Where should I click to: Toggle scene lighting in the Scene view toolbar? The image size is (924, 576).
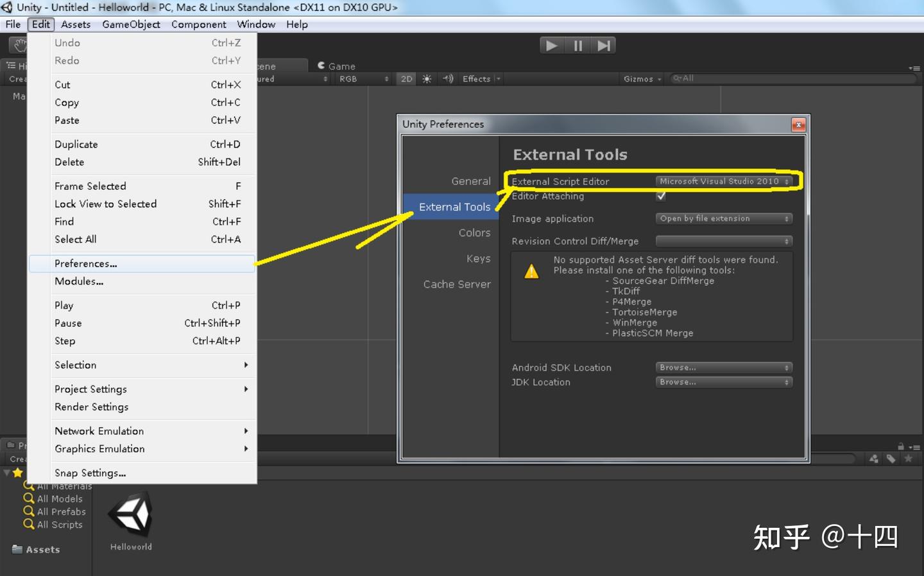pos(427,78)
